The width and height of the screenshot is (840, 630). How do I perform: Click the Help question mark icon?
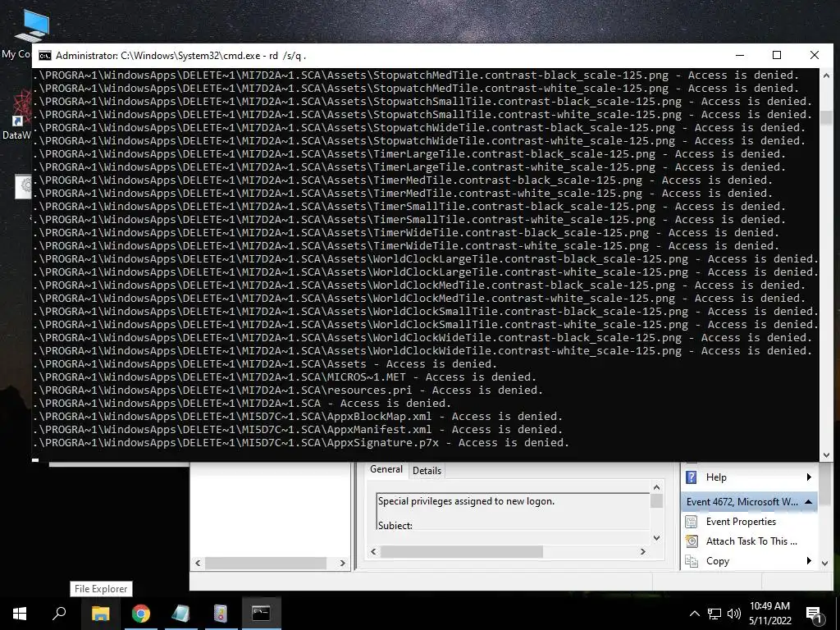coord(691,477)
